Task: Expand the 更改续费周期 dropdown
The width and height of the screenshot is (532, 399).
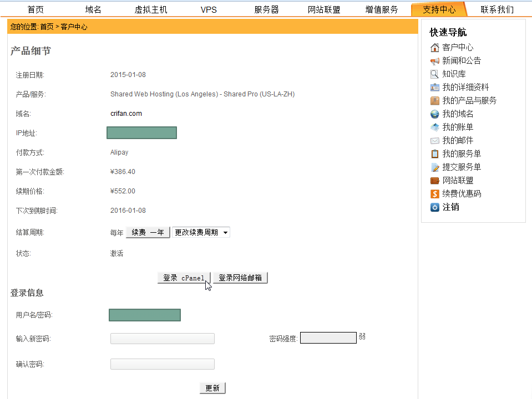Action: point(201,232)
